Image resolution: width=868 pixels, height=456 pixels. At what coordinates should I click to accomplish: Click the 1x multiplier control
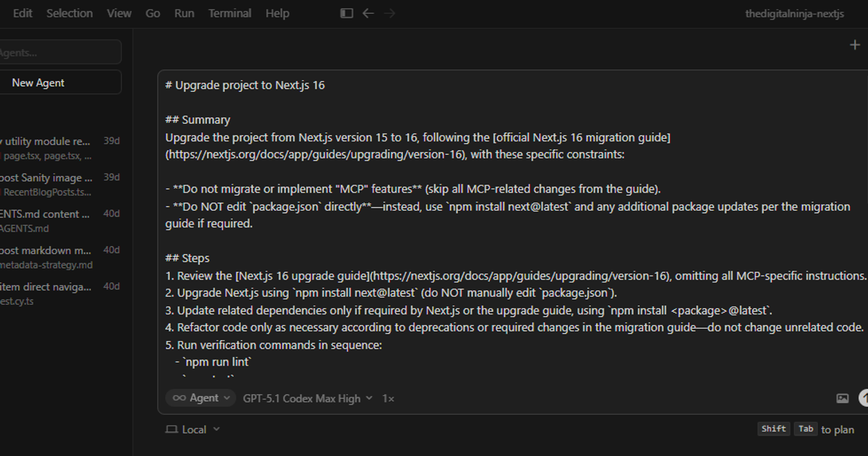coord(388,398)
